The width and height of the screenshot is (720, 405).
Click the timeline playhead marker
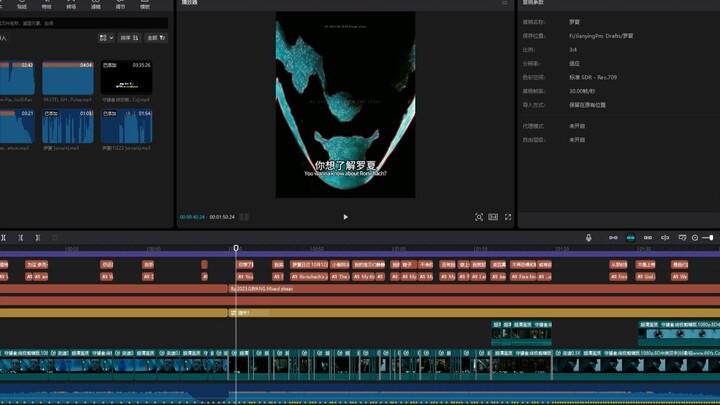[236, 248]
